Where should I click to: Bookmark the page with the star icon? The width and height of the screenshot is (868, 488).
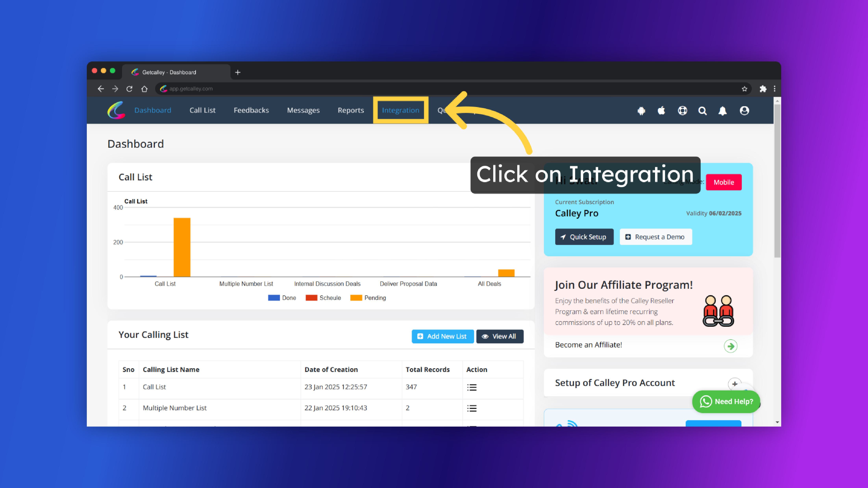click(744, 89)
